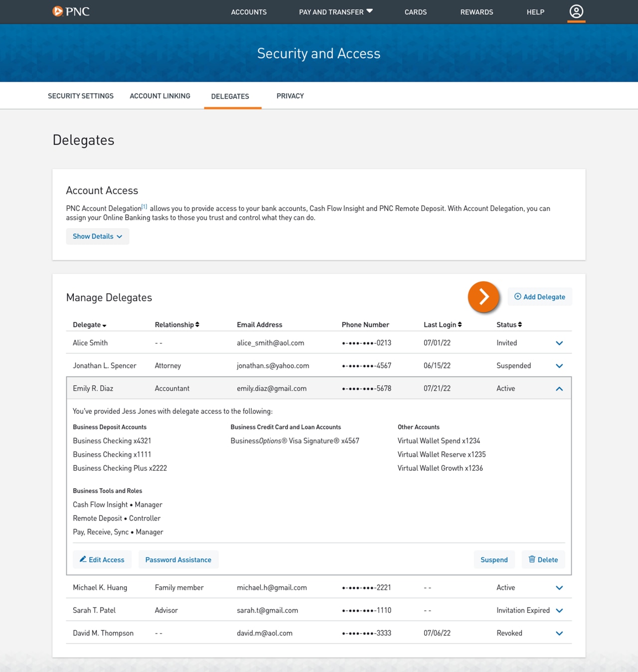The image size is (638, 672).
Task: Open the Account Linking tab
Action: (159, 96)
